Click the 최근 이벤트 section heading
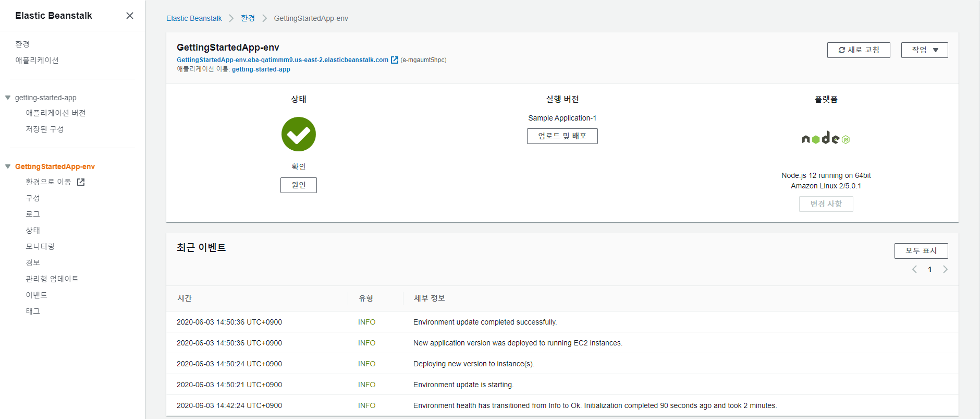This screenshot has width=980, height=419. tap(201, 247)
